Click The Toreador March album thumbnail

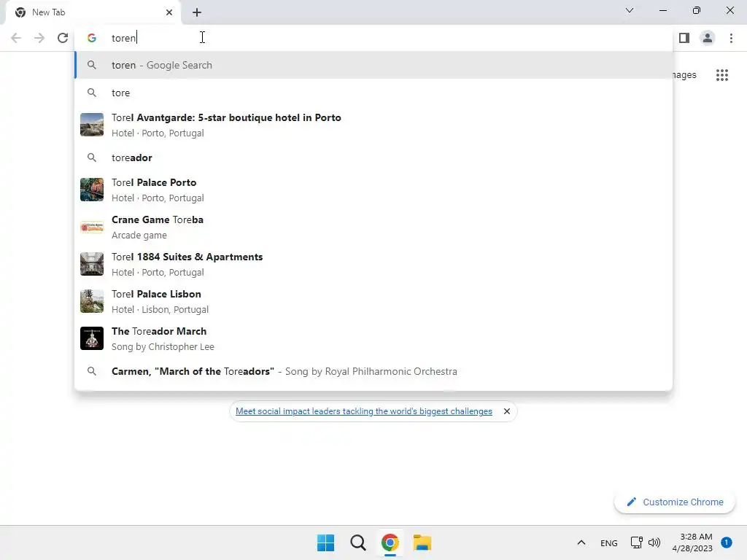(91, 338)
